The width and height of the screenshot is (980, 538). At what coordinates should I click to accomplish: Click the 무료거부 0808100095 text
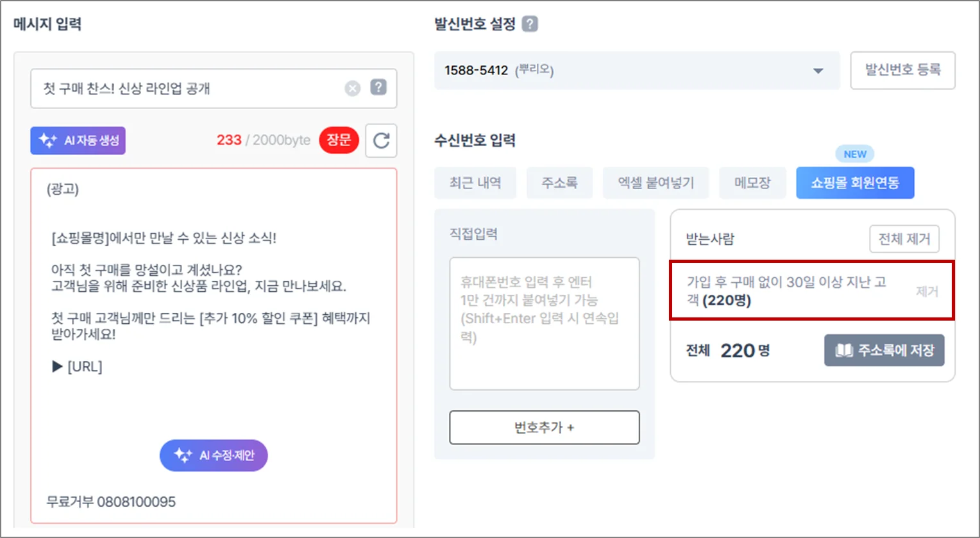pos(111,501)
